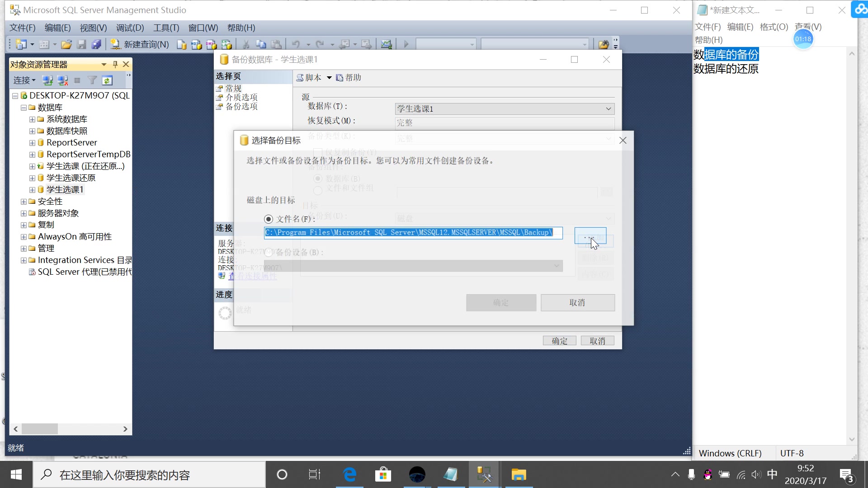This screenshot has width=868, height=488.
Task: Select the 文件名(F) radio button
Action: coord(269,219)
